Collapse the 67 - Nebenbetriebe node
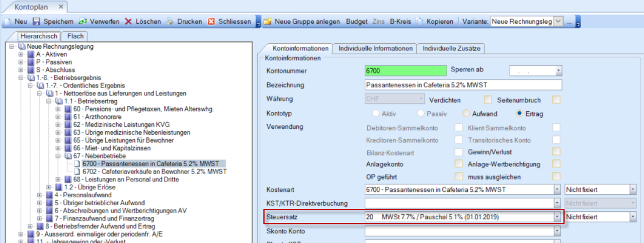 (58, 156)
